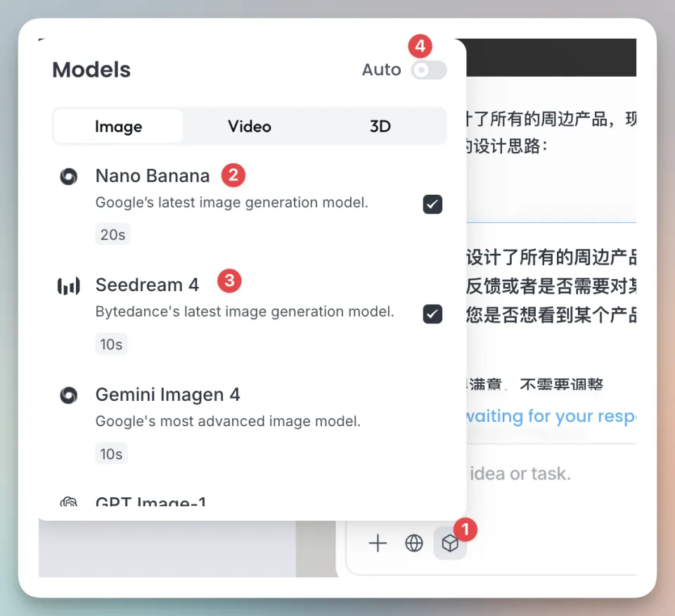Image resolution: width=675 pixels, height=616 pixels.
Task: Click the waiting for your response text
Action: pyautogui.click(x=548, y=416)
